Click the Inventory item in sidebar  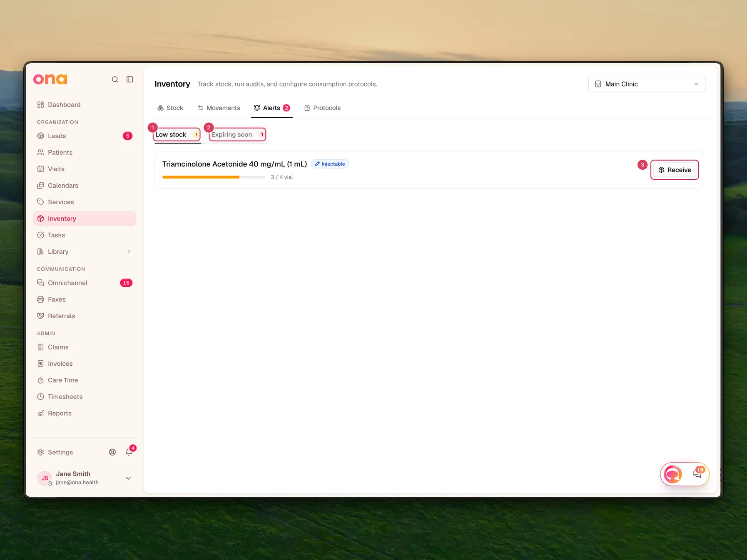85,219
